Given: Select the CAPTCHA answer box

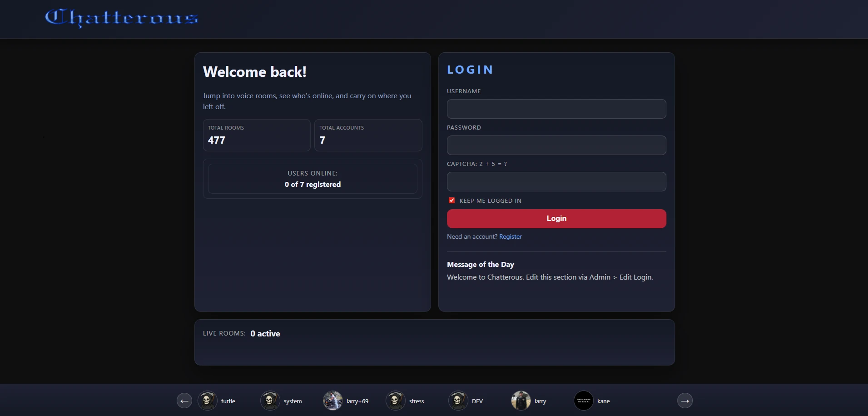Looking at the screenshot, I should click(556, 181).
